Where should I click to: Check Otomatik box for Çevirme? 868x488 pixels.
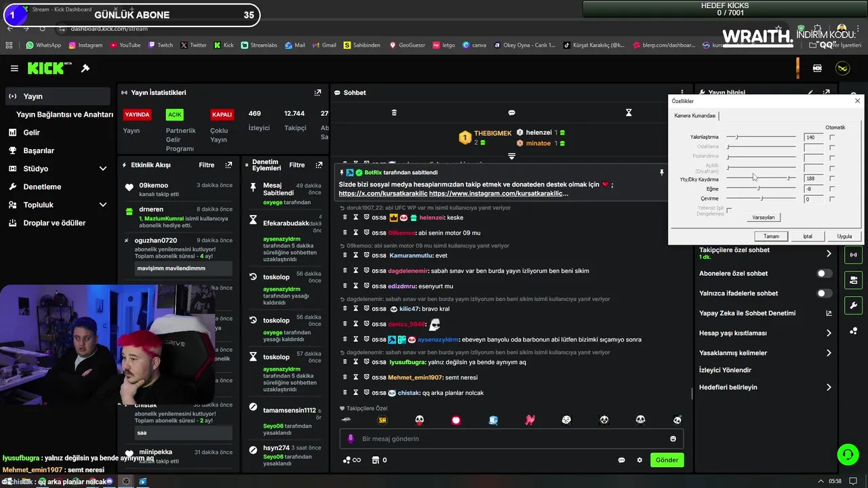click(x=832, y=199)
